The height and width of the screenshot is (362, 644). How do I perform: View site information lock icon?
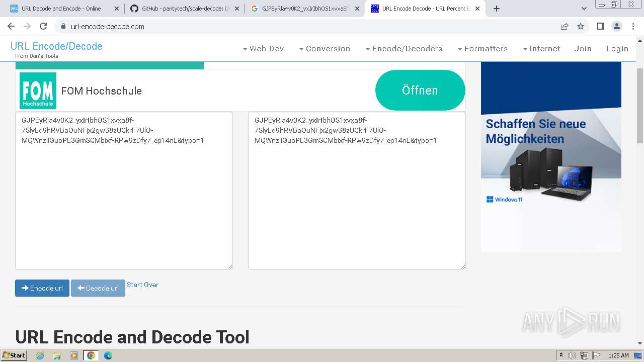[63, 26]
